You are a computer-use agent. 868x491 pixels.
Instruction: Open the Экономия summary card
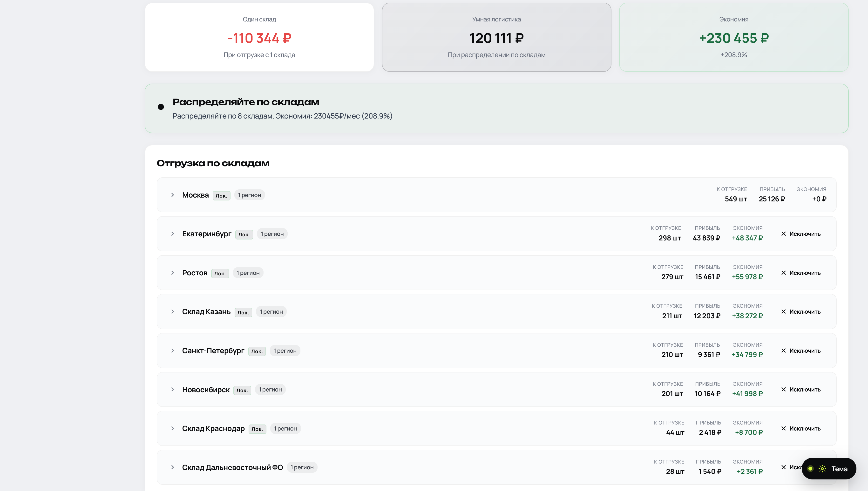pos(734,37)
